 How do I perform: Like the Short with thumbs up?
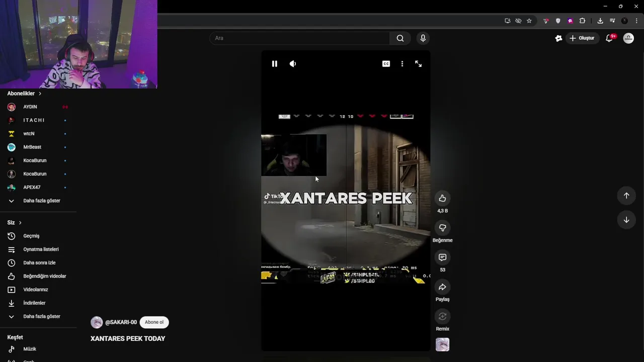coord(442,198)
